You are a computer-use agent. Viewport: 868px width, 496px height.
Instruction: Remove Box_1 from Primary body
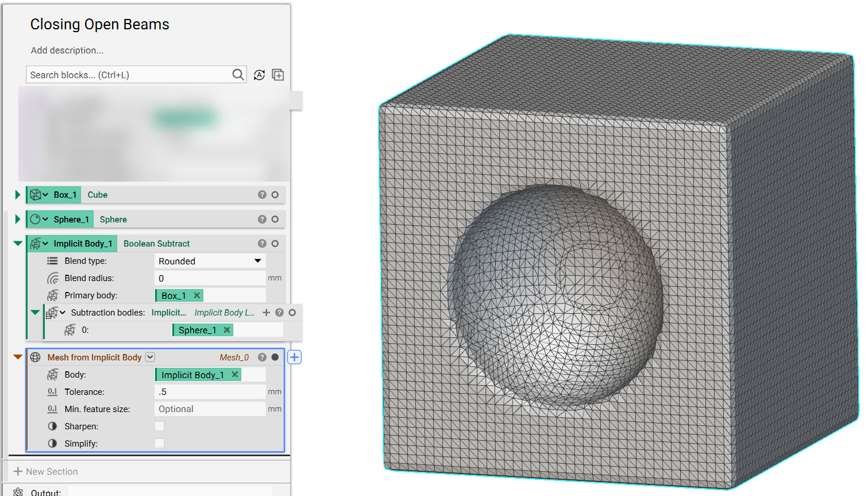point(197,295)
